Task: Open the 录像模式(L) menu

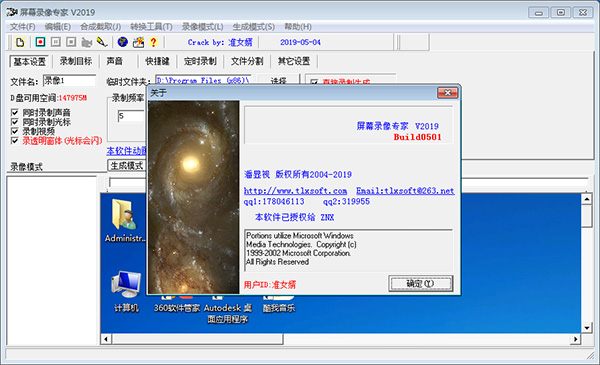Action: [x=202, y=27]
